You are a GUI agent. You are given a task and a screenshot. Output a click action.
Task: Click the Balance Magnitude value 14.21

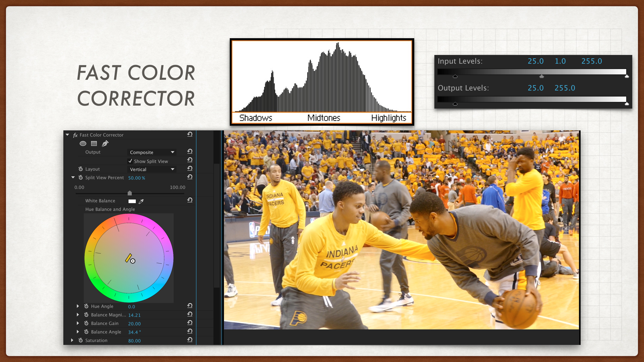[x=134, y=315]
